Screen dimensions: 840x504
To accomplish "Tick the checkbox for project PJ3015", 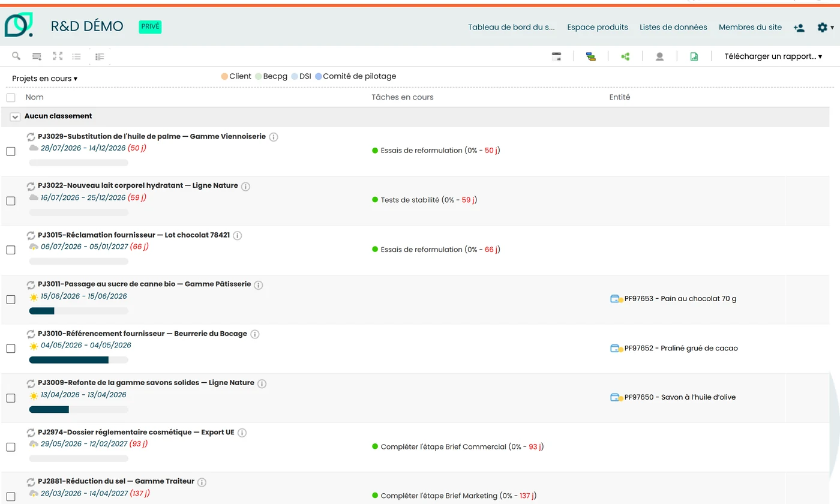I will 11,250.
